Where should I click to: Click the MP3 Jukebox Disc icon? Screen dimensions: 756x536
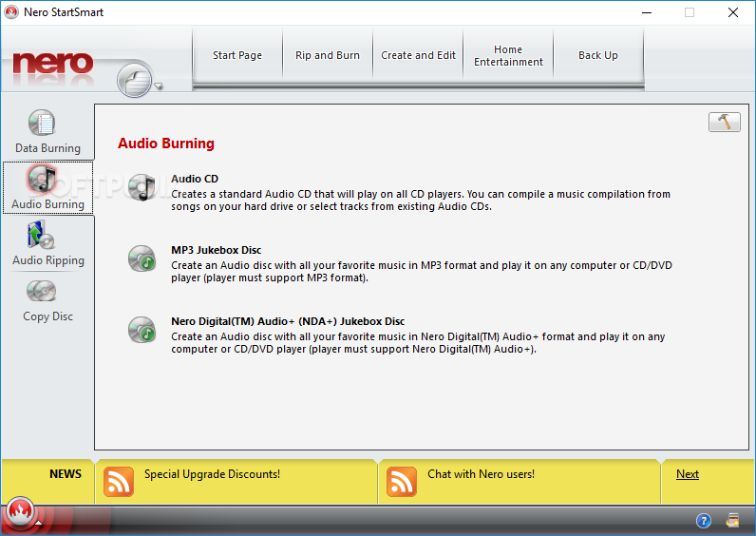[x=142, y=258]
